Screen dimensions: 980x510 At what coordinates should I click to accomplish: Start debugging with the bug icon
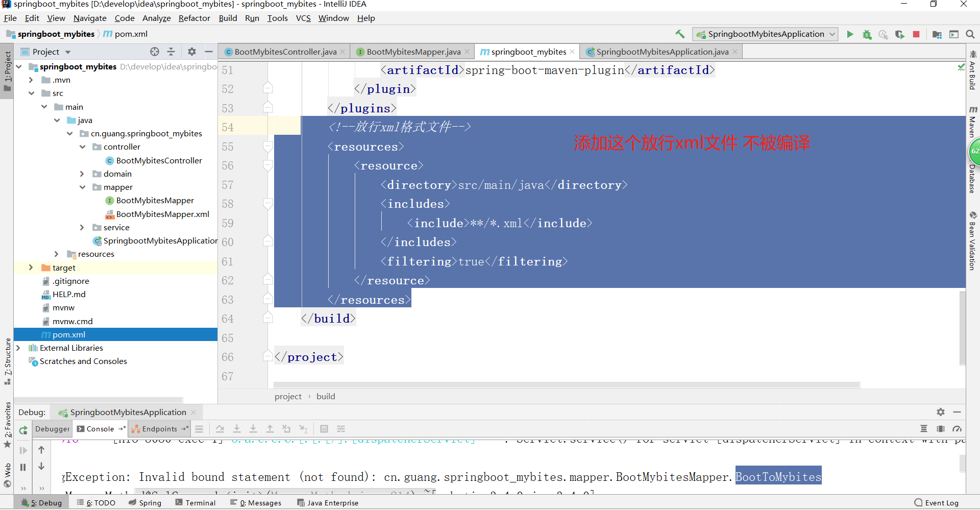tap(867, 34)
